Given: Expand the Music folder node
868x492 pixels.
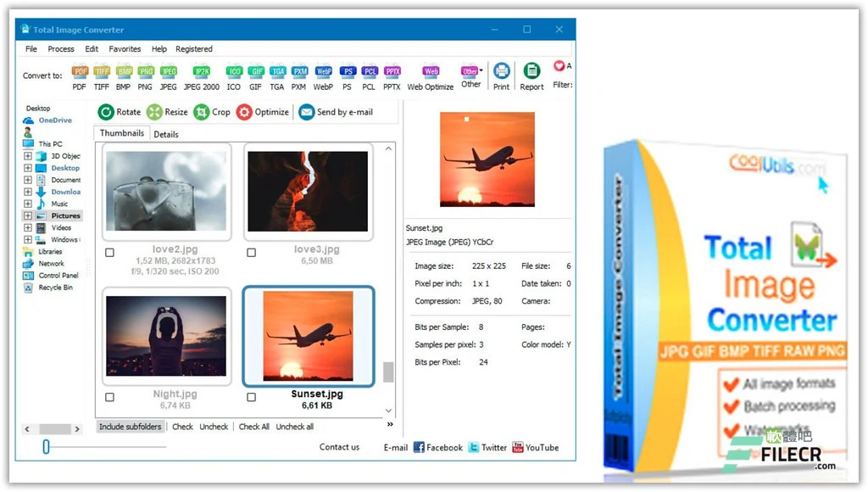Looking at the screenshot, I should (x=28, y=204).
